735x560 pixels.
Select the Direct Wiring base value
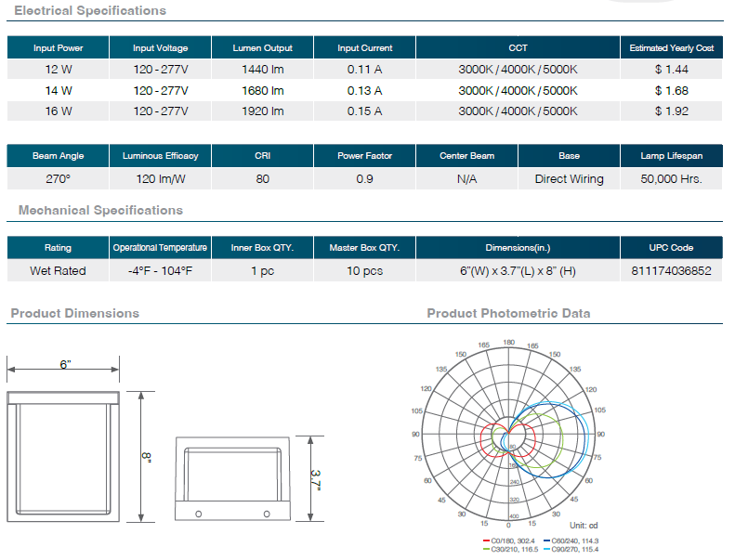pos(569,179)
